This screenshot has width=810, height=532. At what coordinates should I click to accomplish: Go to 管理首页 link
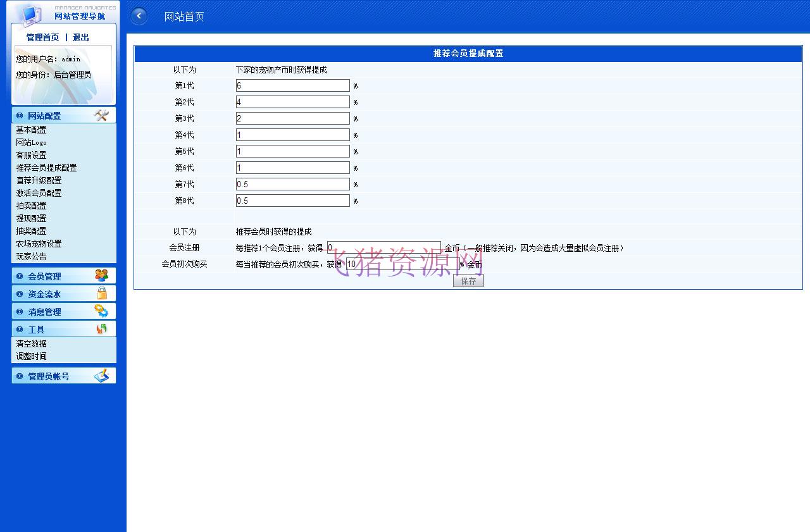pyautogui.click(x=42, y=37)
